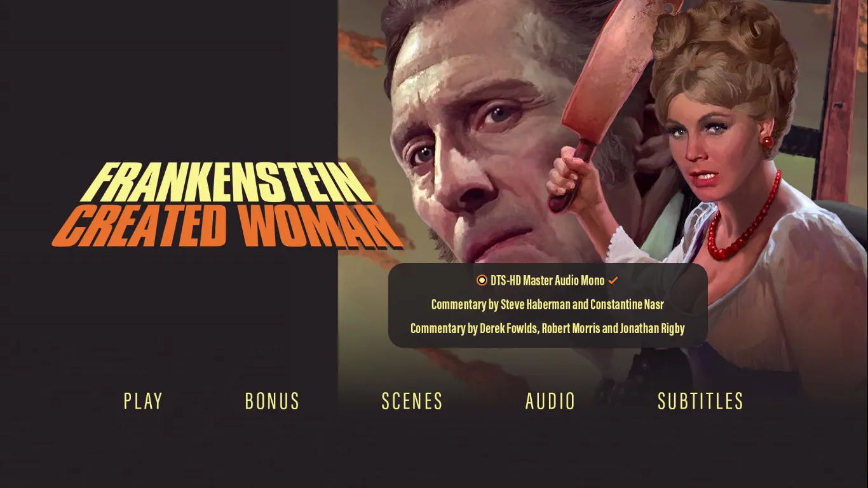
Task: Select the orange radio bullet beside DTS-HD
Action: [482, 280]
